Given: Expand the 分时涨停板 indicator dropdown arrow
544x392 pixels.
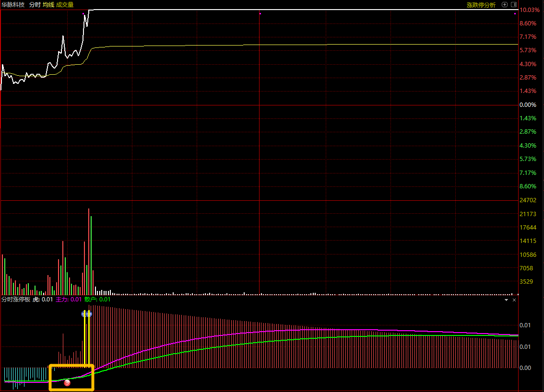Looking at the screenshot, I should 506,300.
